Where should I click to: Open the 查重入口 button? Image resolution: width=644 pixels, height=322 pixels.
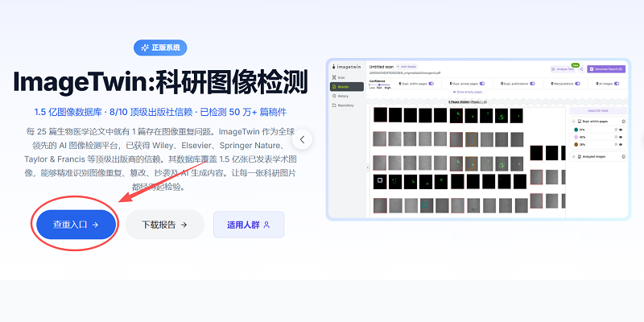[76, 225]
